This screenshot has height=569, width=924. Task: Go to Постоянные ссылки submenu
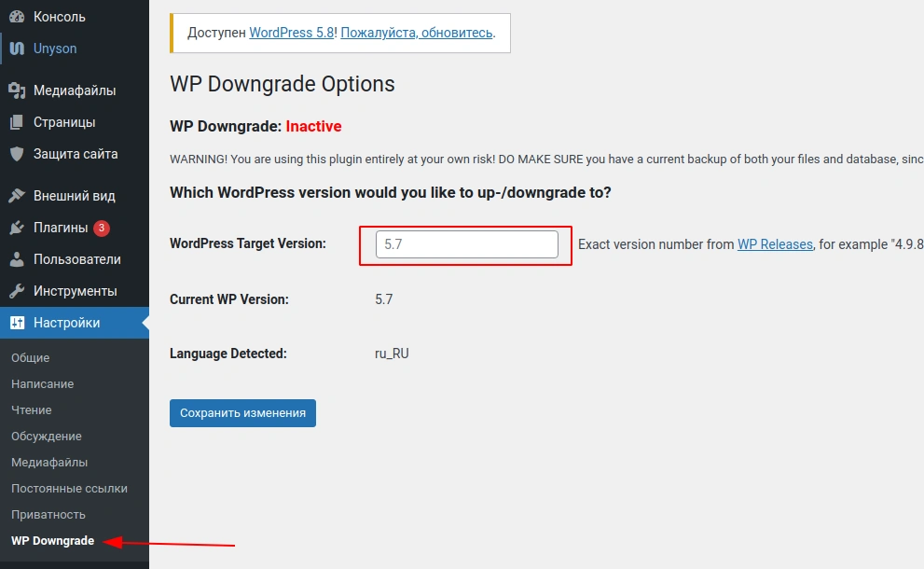[70, 488]
